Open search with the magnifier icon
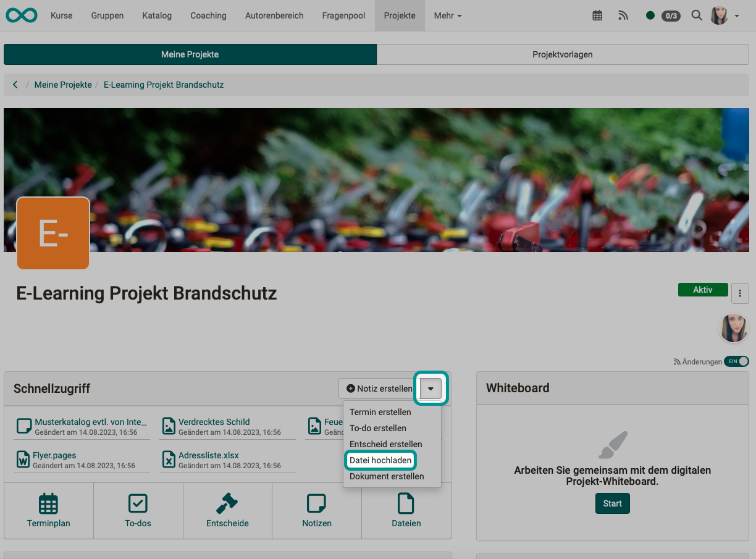 tap(697, 16)
